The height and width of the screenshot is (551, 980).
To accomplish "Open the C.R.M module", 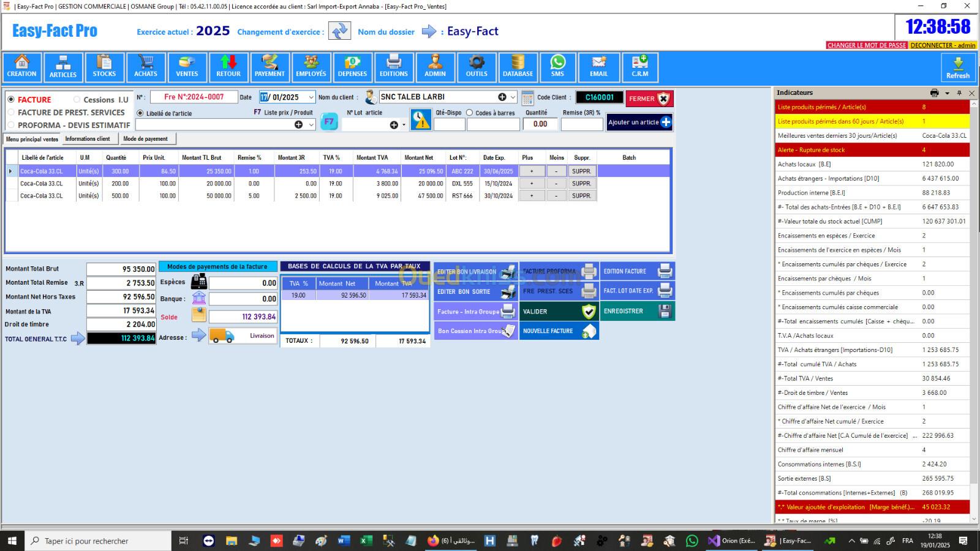I will 640,67.
